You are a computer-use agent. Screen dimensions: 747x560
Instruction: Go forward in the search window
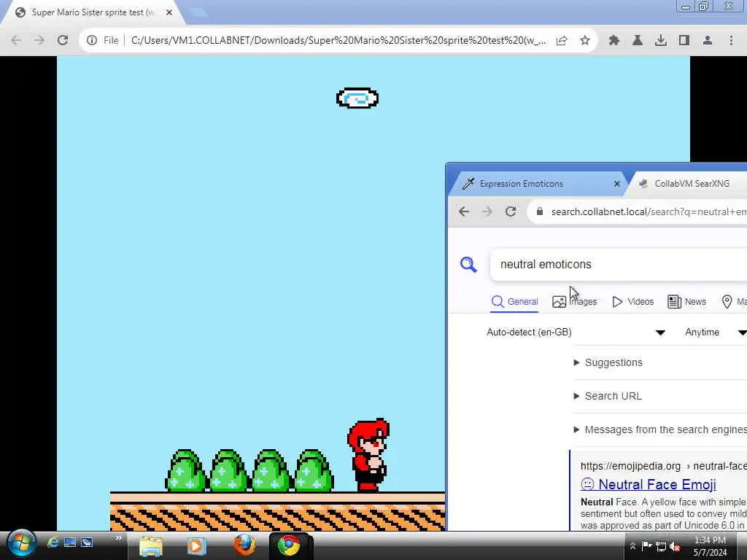[487, 211]
